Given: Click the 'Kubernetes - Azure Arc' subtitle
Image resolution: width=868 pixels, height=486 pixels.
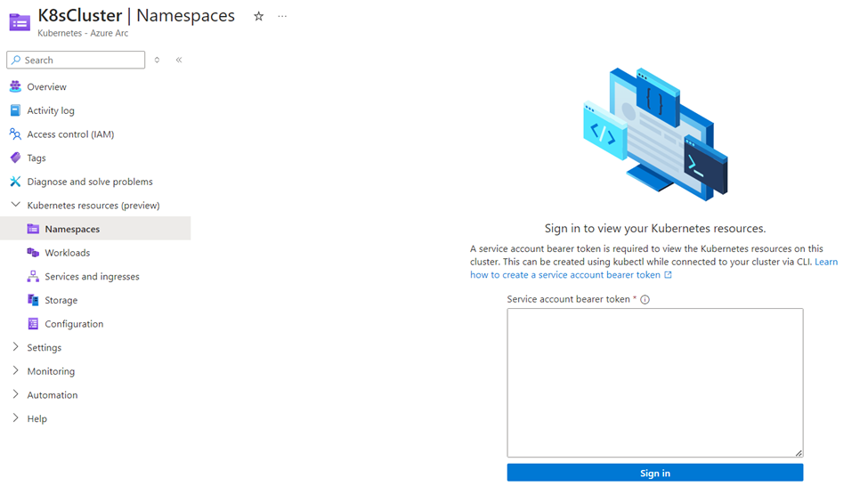Looking at the screenshot, I should [x=83, y=33].
